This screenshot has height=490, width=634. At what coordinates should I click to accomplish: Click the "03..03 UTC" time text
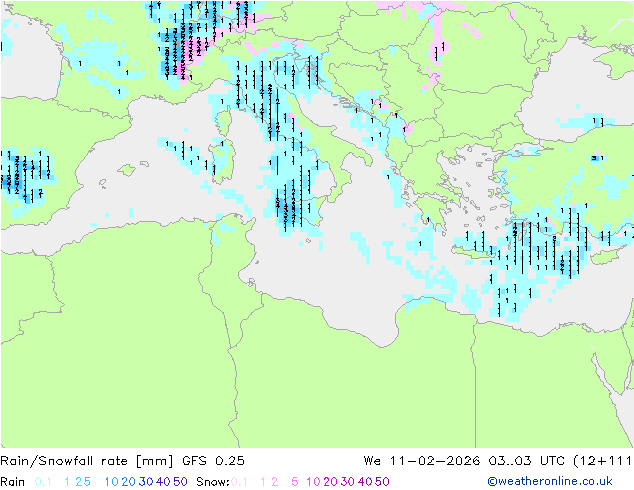(526, 461)
